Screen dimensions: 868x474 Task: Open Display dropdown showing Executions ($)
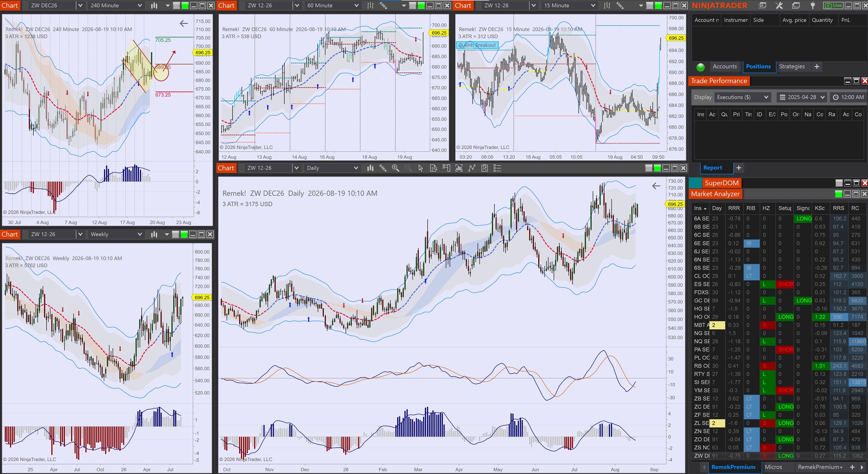[x=742, y=98]
